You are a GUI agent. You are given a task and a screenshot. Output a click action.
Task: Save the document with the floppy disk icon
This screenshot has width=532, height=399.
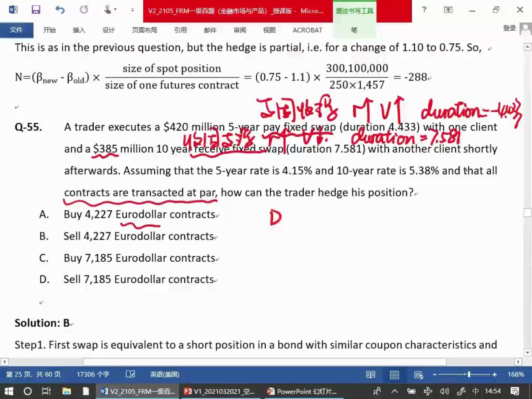[36, 10]
